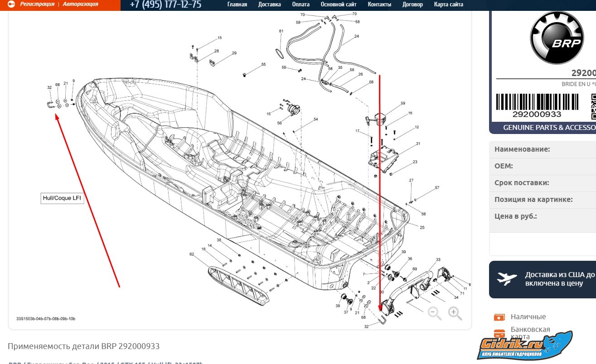Click the Hull/Coque LFI label on diagram
The image size is (596, 364).
point(62,198)
